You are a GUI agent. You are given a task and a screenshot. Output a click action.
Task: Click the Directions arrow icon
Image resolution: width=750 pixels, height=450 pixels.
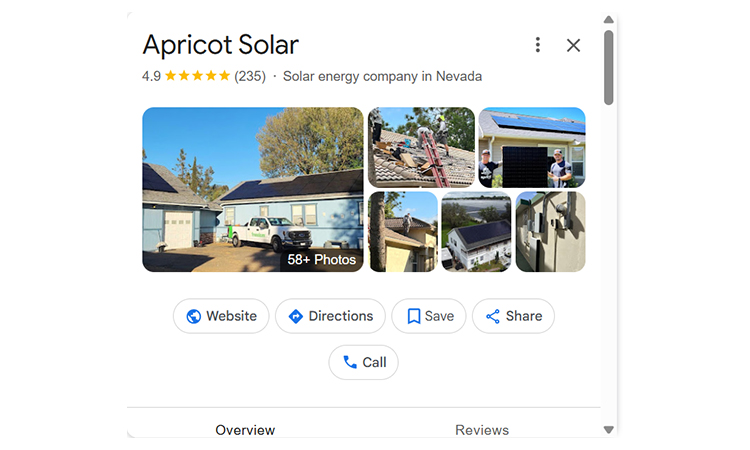pyautogui.click(x=295, y=316)
